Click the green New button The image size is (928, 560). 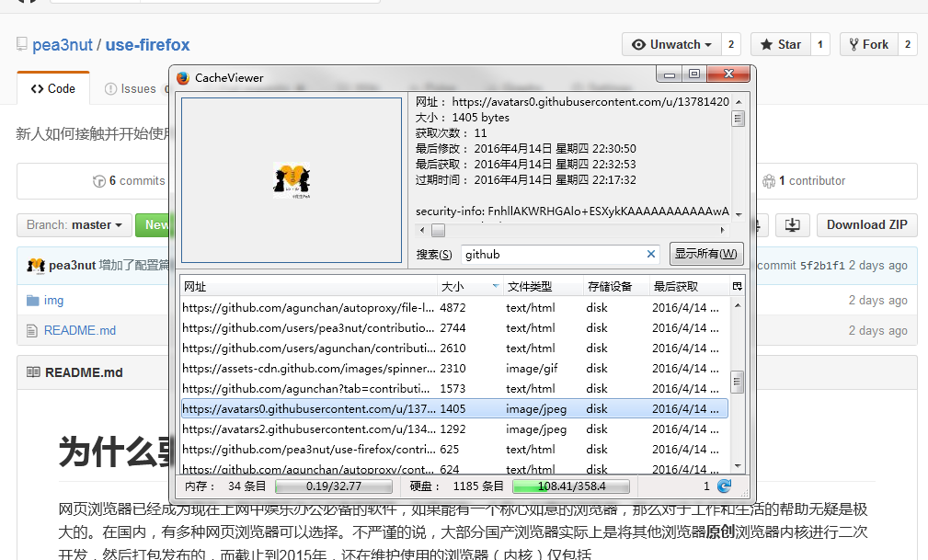click(154, 225)
